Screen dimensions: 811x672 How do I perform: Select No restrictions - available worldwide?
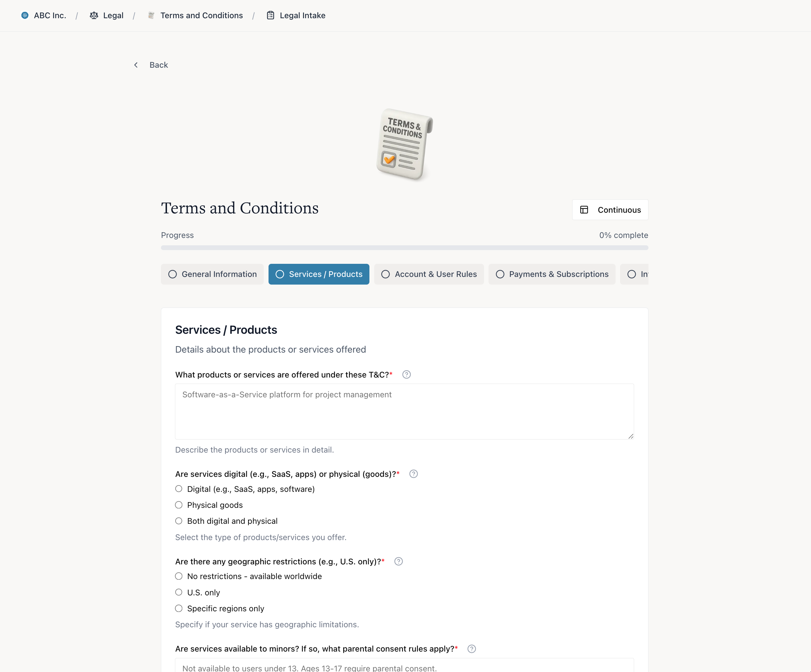[179, 576]
